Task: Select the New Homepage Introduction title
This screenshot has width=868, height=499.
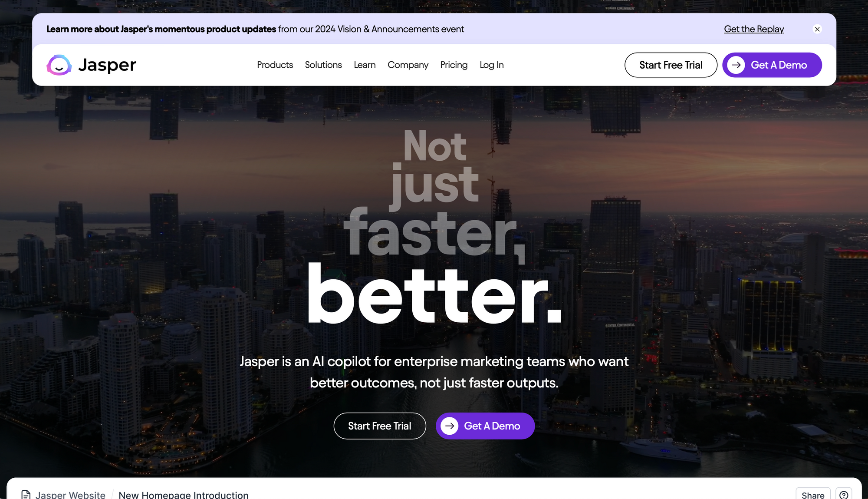Action: (x=184, y=495)
